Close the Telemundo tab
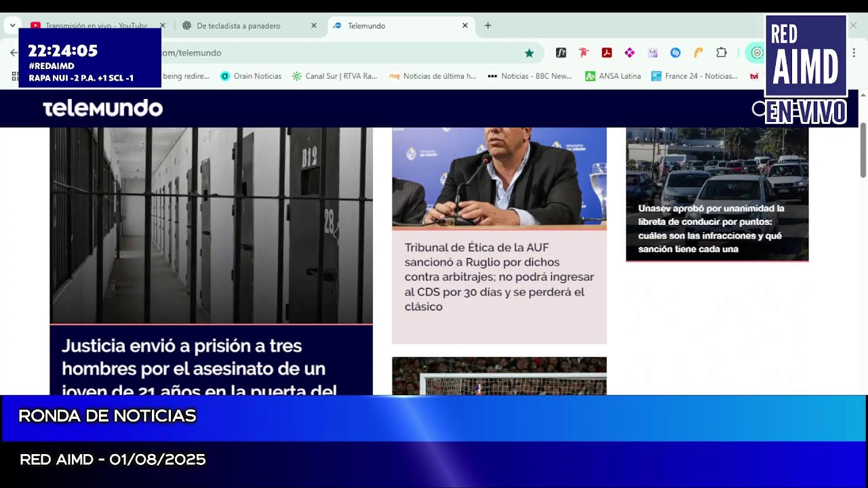 [x=465, y=26]
